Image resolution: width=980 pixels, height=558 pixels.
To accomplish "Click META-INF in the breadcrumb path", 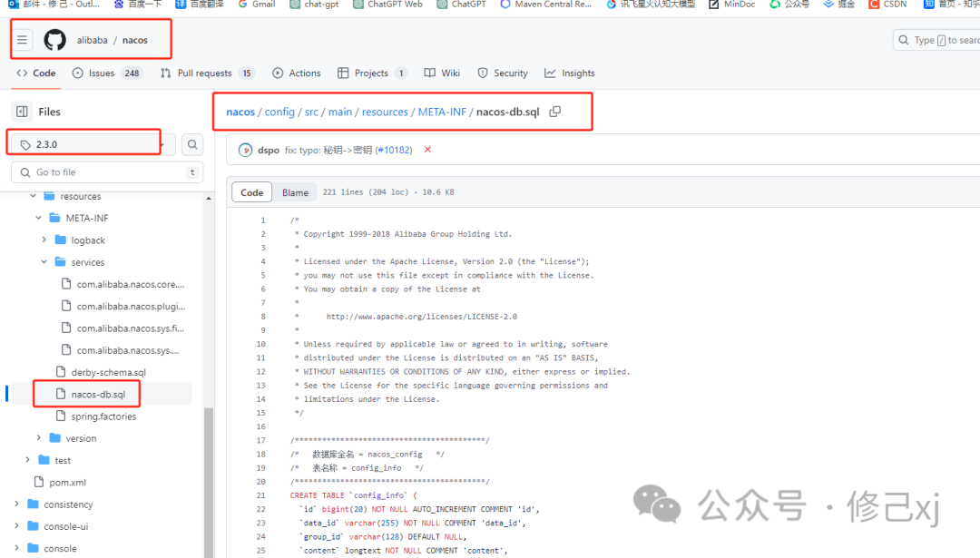I will coord(442,112).
